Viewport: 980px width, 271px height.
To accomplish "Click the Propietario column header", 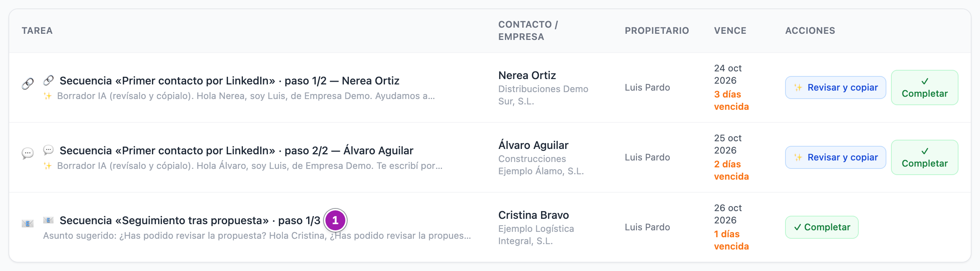I will pyautogui.click(x=657, y=31).
